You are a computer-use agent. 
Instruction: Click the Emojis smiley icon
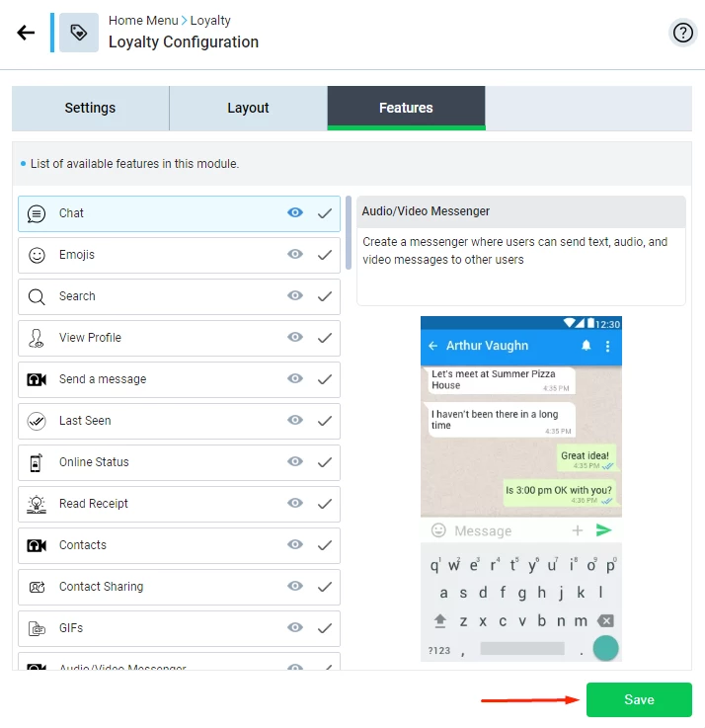(37, 256)
